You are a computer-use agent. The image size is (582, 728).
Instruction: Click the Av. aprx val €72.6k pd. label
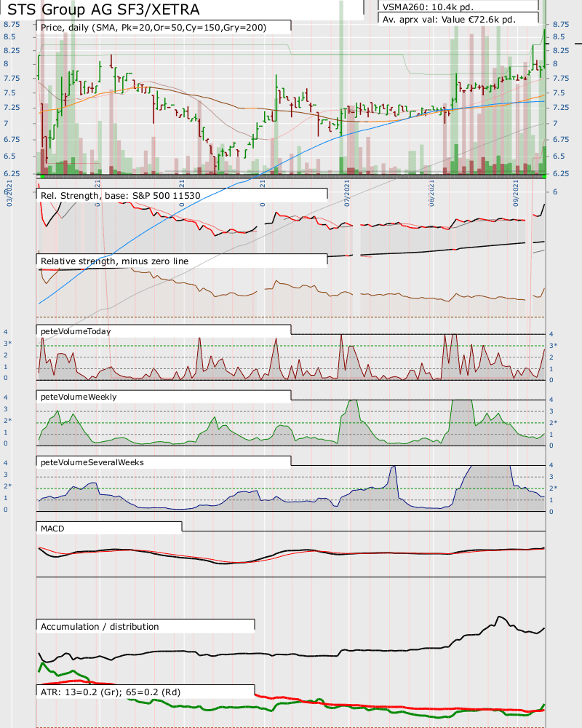tap(450, 20)
